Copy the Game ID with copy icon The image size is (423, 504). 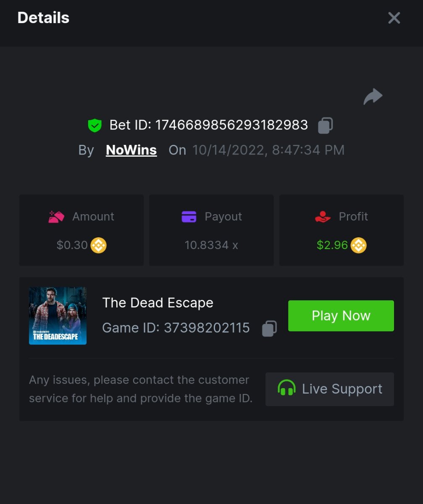click(x=270, y=328)
